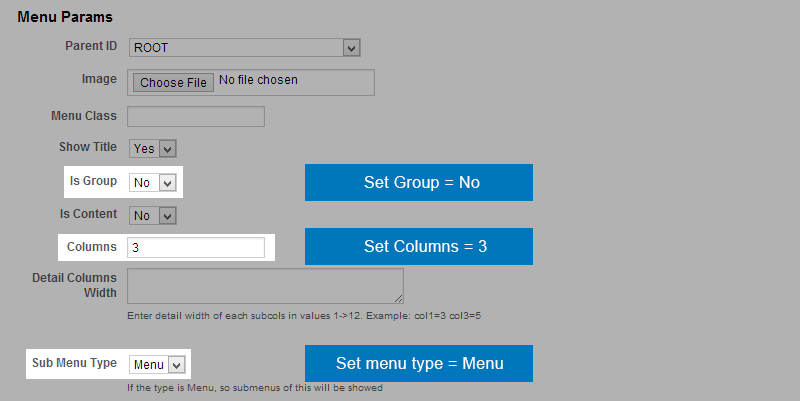Open the Is Content dropdown
The width and height of the screenshot is (800, 401).
pos(153,215)
